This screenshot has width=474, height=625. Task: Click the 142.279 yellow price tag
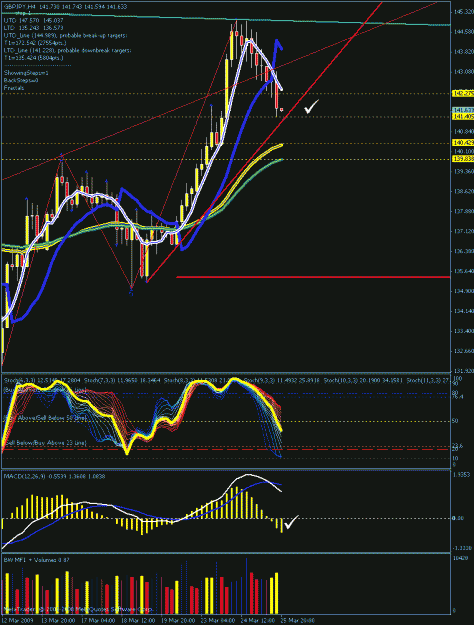pos(463,94)
